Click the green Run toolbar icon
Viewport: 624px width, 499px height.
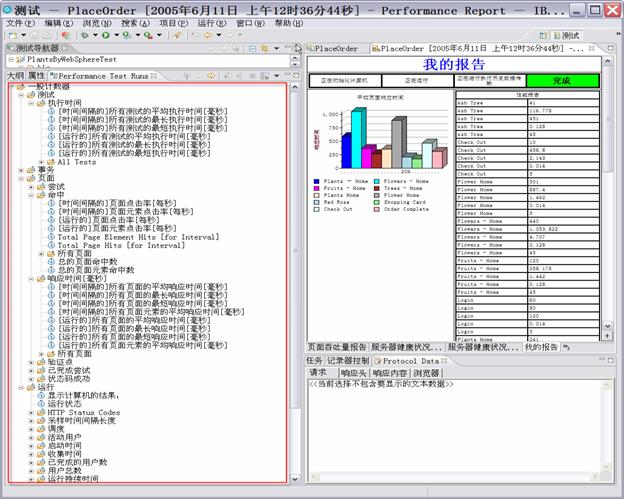pyautogui.click(x=104, y=35)
